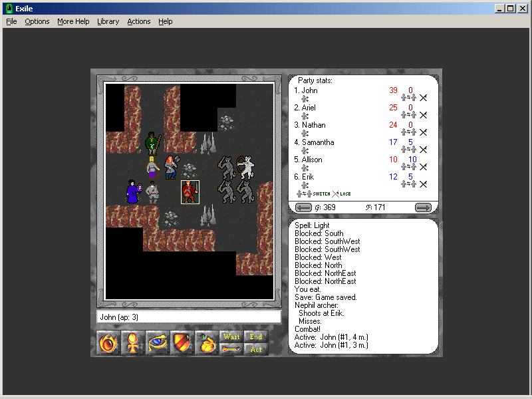532x399 pixels.
Task: Activate the Look eye icon
Action: point(158,342)
